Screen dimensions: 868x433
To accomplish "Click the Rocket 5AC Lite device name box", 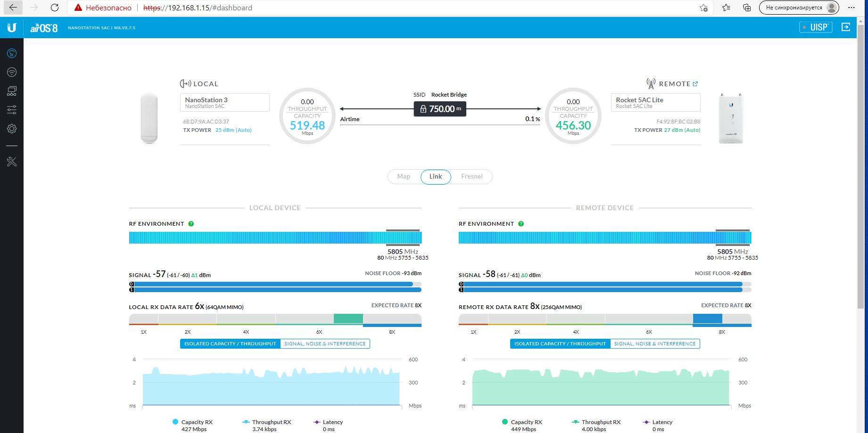I will [x=656, y=102].
